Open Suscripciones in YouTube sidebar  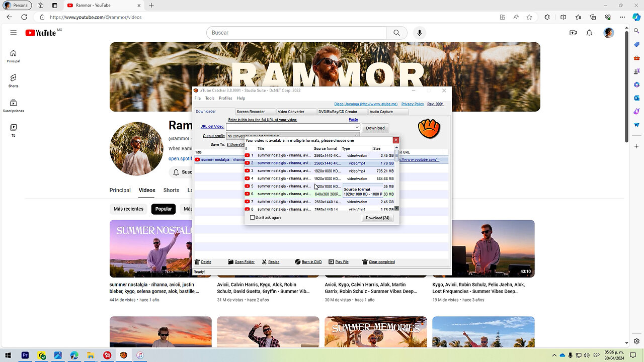point(14,106)
